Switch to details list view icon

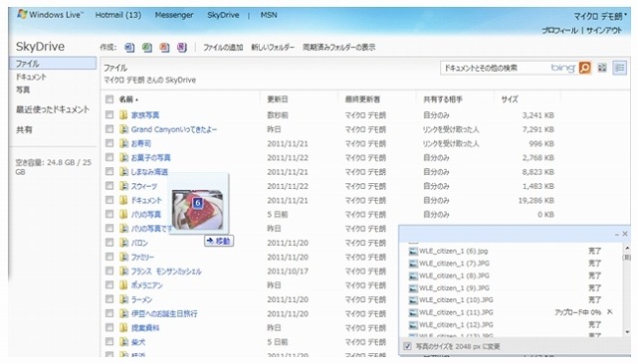click(619, 68)
